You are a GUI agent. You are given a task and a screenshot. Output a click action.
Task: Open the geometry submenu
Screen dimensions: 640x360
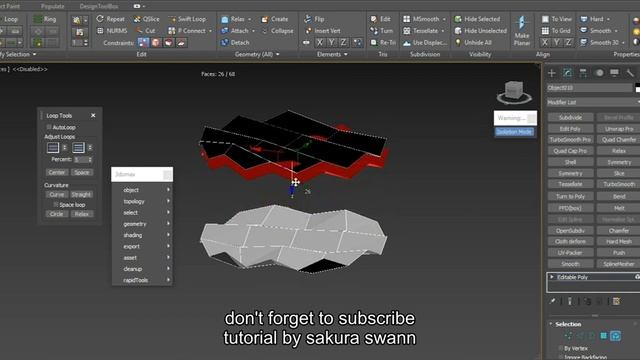point(142,224)
